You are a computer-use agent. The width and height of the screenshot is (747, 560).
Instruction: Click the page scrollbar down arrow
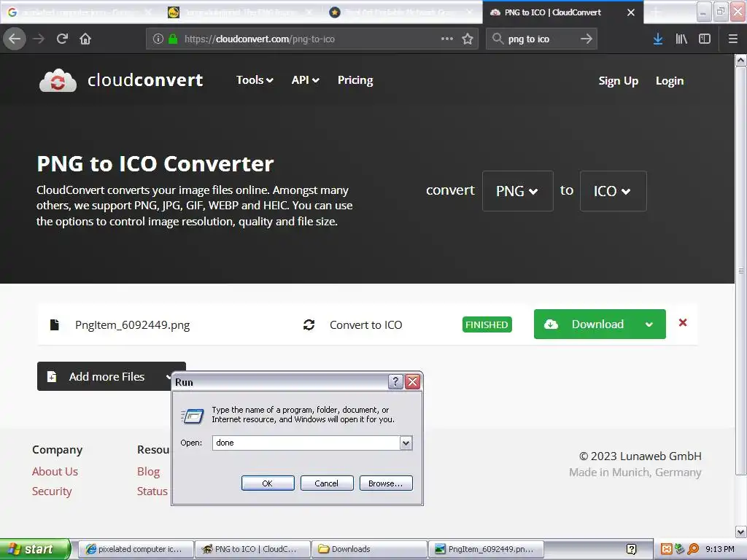pyautogui.click(x=740, y=532)
